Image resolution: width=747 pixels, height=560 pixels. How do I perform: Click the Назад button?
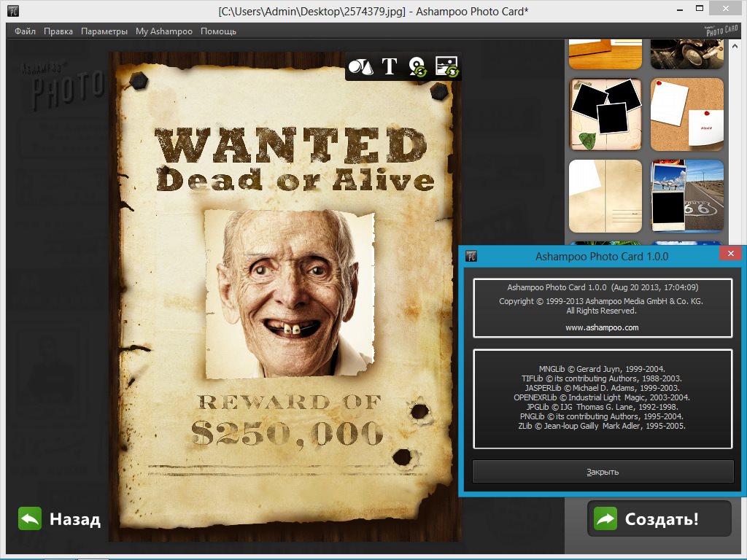click(x=60, y=518)
